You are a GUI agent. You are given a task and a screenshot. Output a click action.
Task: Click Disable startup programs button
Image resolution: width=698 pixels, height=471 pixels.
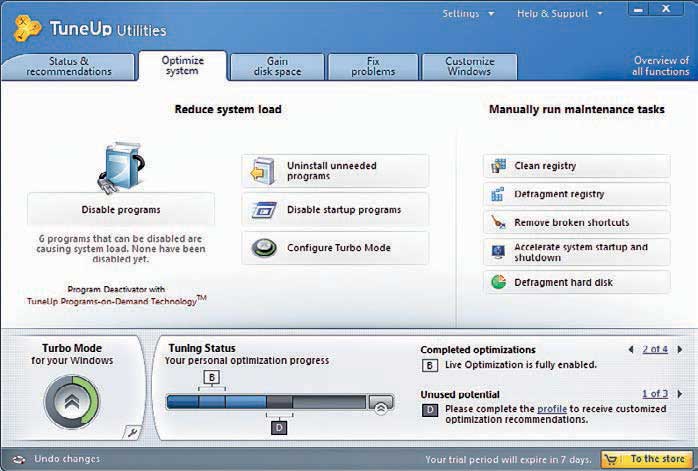[335, 209]
